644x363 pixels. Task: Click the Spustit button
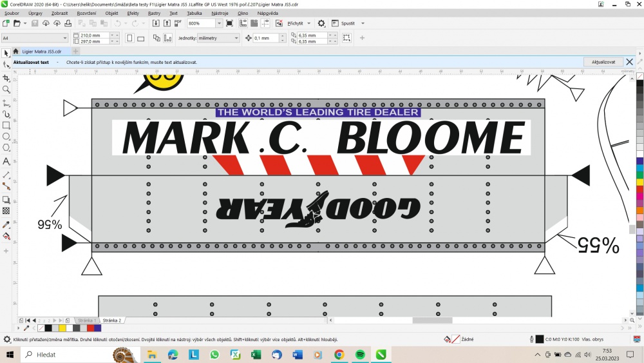click(348, 23)
